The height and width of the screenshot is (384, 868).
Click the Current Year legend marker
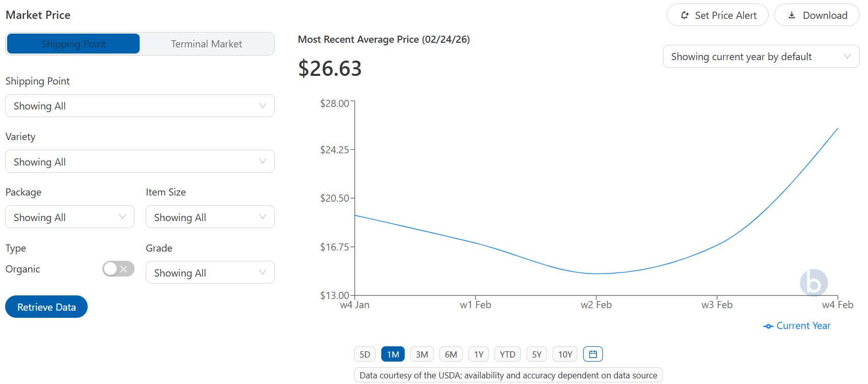click(x=769, y=326)
